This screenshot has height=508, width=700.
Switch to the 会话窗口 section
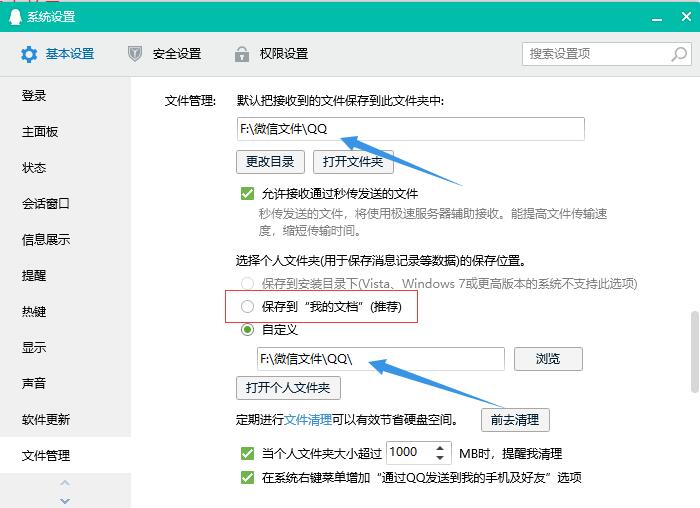pos(46,203)
